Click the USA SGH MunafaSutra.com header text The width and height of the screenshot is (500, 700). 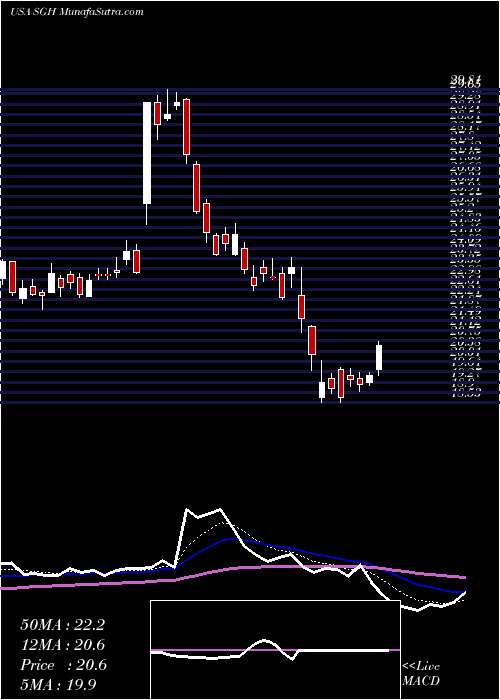(x=75, y=12)
